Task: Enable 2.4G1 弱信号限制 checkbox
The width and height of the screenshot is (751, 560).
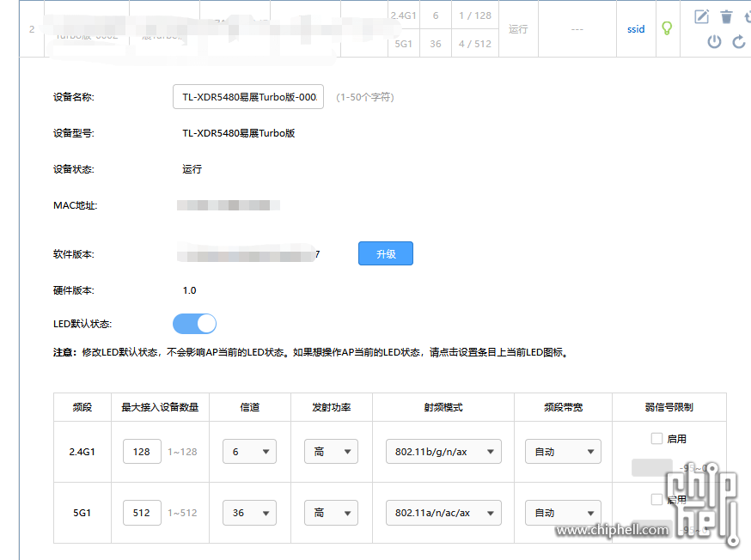Action: [x=656, y=438]
